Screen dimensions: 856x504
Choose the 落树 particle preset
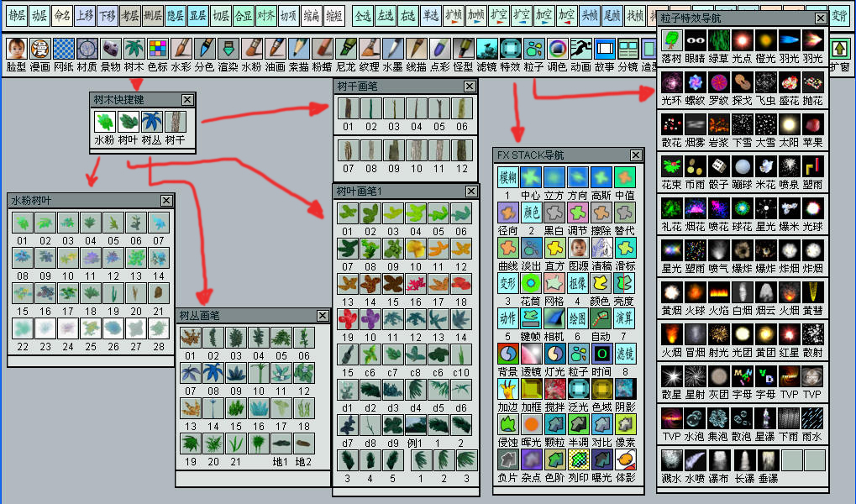coord(671,40)
